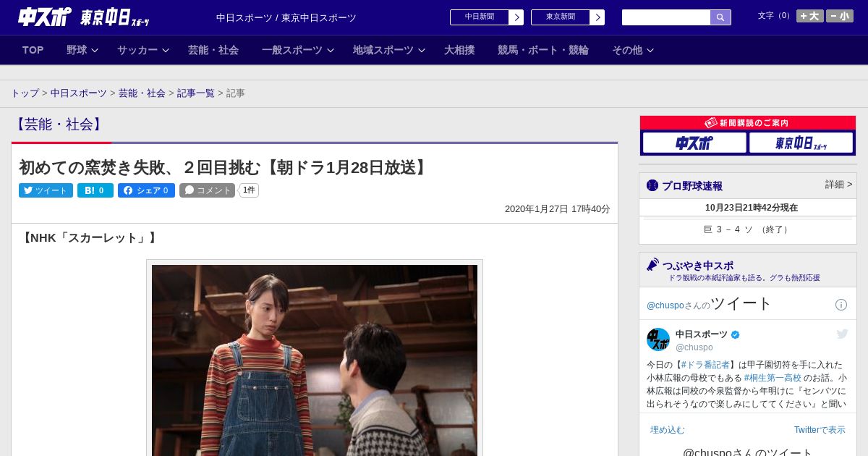
Task: Click the verified badge next to 中日スポーツ
Action: (x=736, y=334)
